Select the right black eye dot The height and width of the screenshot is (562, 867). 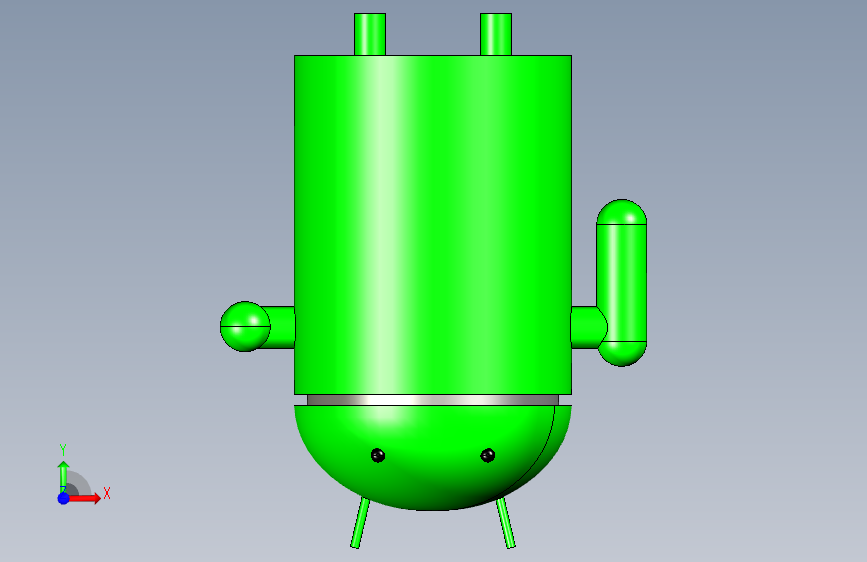(x=488, y=455)
